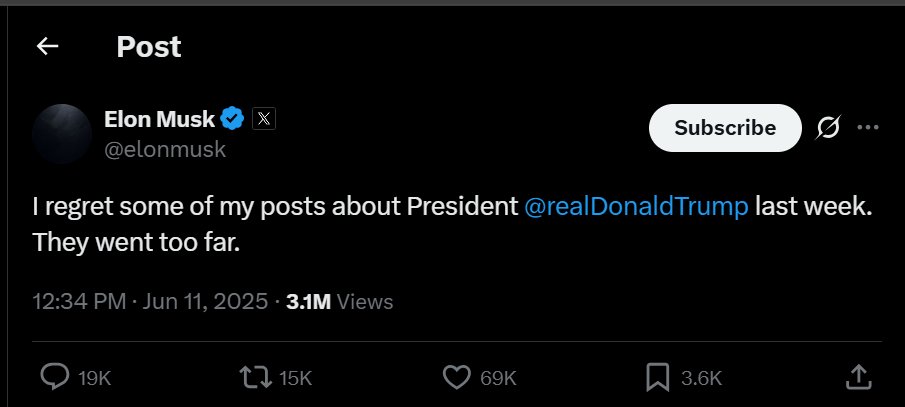
Task: Toggle the bookmark on this post
Action: (x=657, y=377)
